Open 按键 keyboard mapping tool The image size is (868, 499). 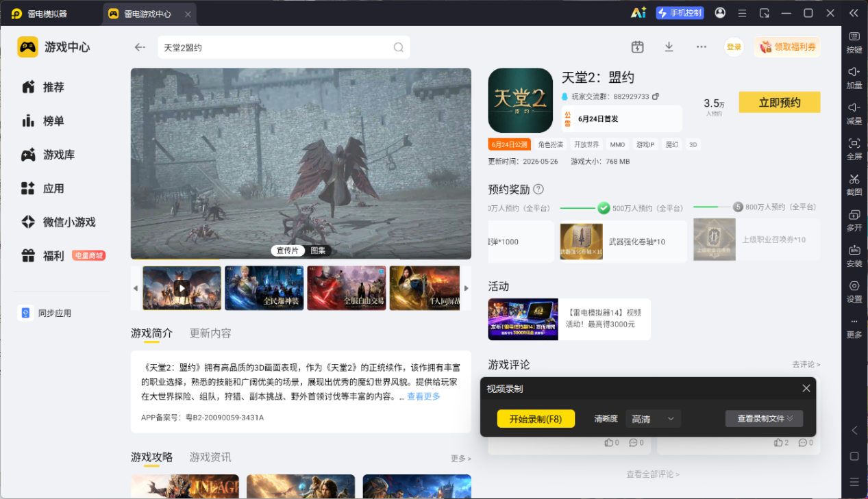tap(854, 42)
